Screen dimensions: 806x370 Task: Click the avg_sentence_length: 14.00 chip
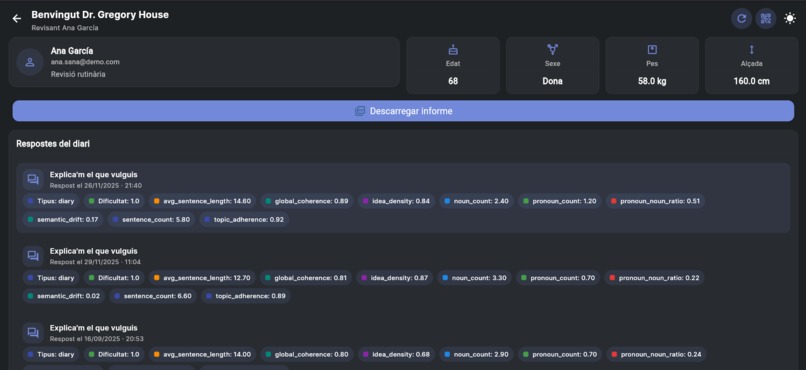click(203, 354)
